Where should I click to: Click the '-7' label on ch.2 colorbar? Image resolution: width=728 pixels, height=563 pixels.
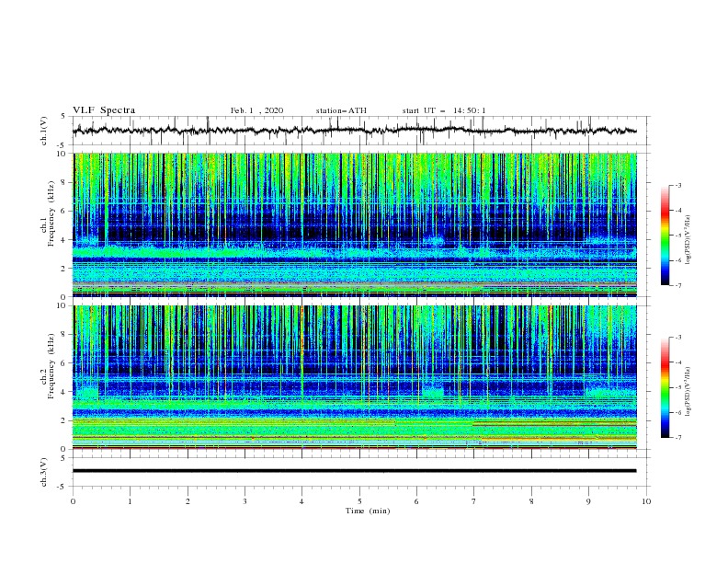[x=678, y=438]
